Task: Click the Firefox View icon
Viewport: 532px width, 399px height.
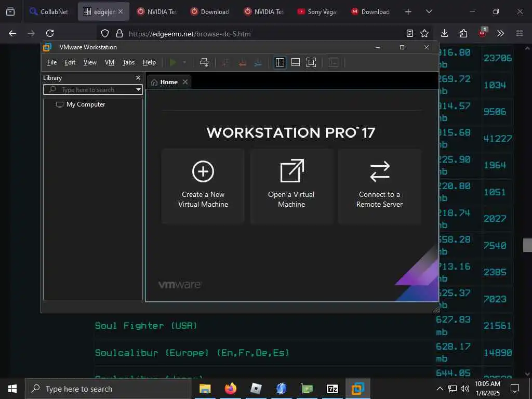Action: tap(10, 11)
